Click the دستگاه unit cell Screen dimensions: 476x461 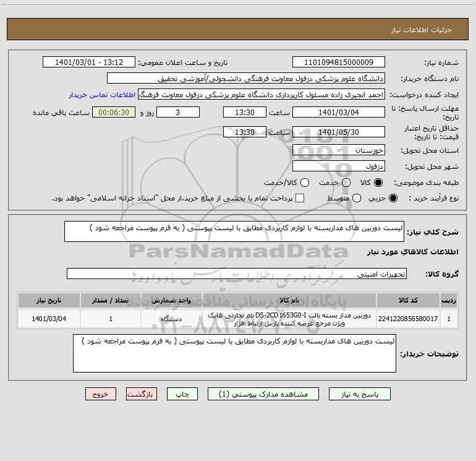tap(171, 319)
